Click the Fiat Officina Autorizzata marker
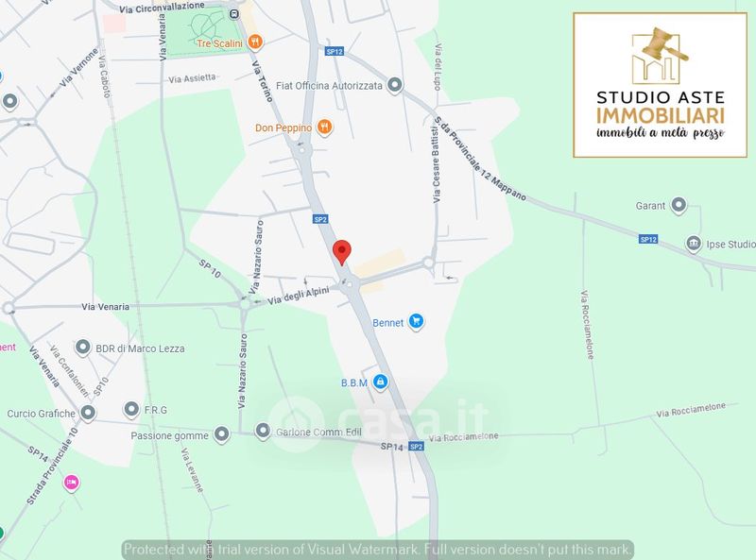Image resolution: width=756 pixels, height=560 pixels. 395,85
